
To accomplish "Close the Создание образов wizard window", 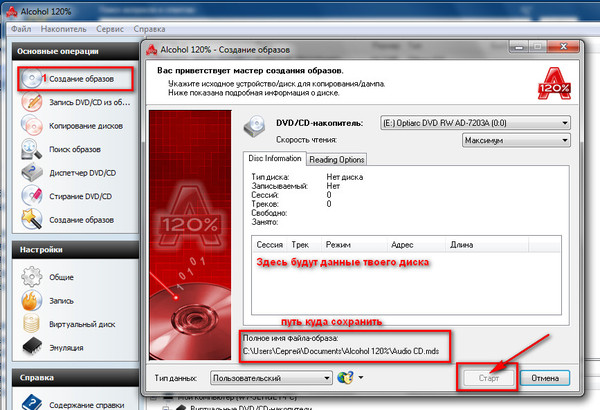I will 563,47.
